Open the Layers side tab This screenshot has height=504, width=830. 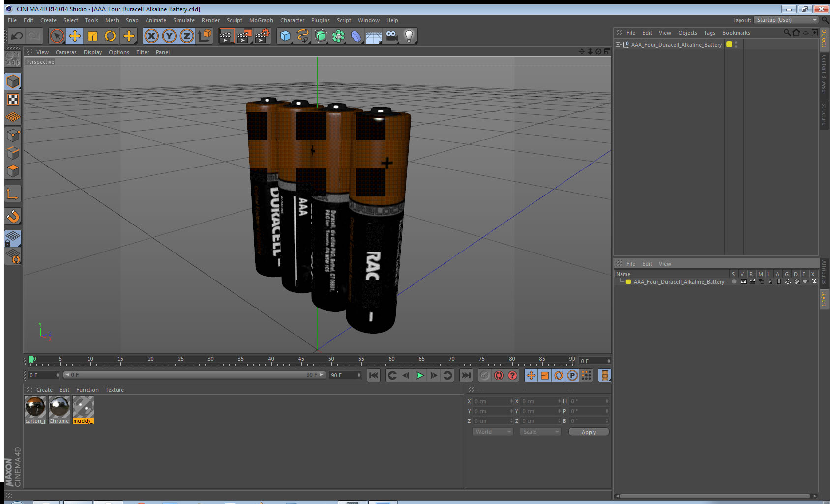pyautogui.click(x=824, y=298)
